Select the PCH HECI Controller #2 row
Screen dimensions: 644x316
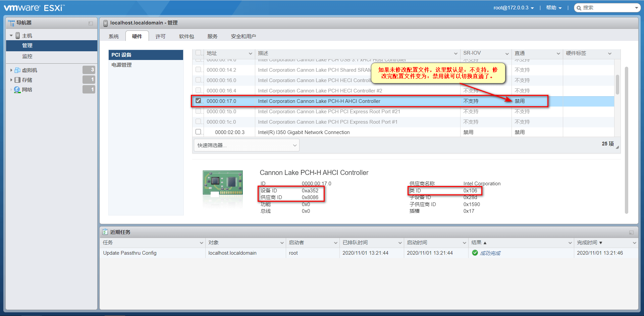tap(403, 90)
